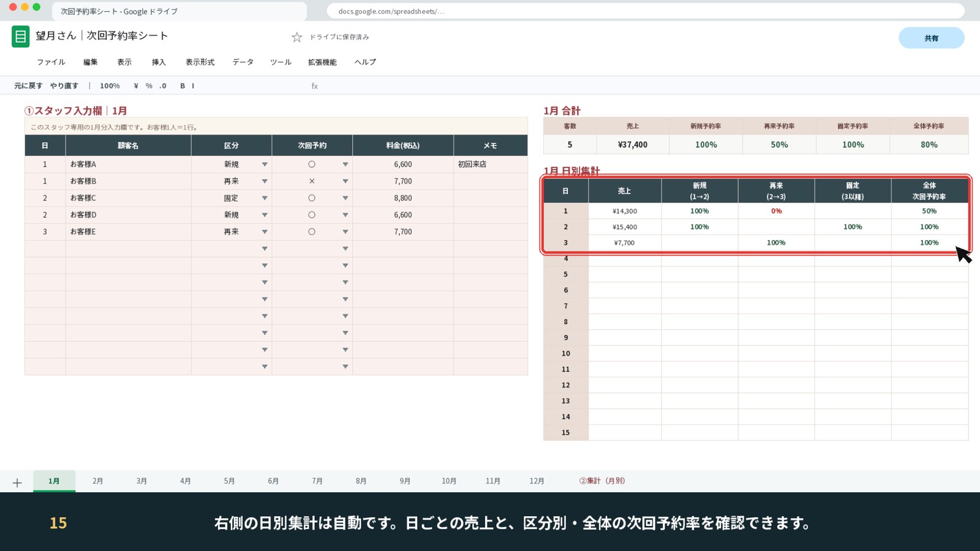
Task: Click the ①スタッフ入力欄｜1月 heading
Action: click(x=76, y=111)
